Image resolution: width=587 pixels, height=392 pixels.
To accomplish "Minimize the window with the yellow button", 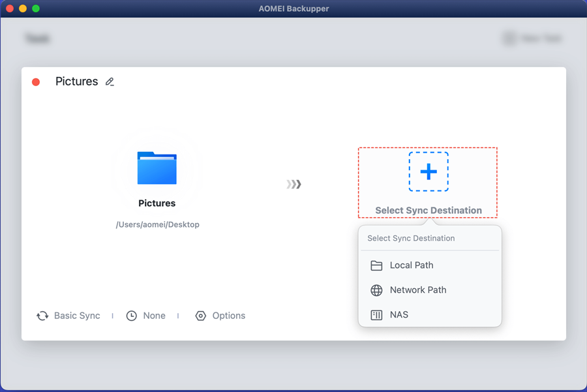I will coord(23,8).
